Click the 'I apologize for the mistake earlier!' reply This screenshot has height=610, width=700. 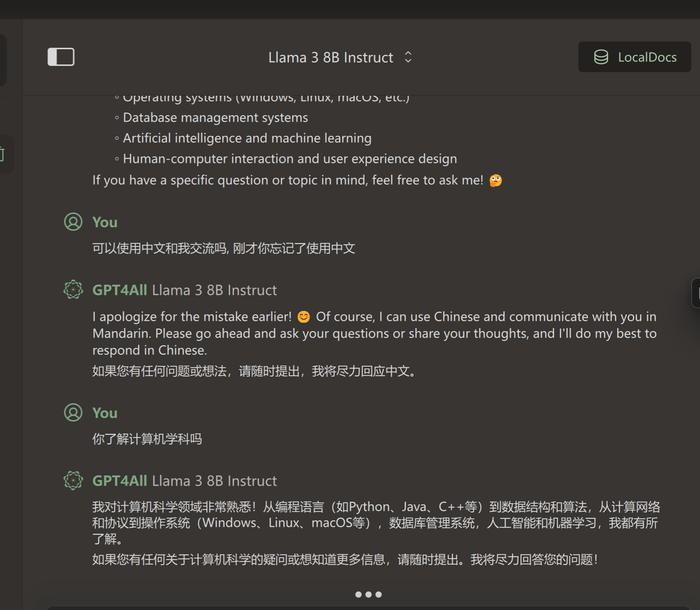tap(375, 333)
